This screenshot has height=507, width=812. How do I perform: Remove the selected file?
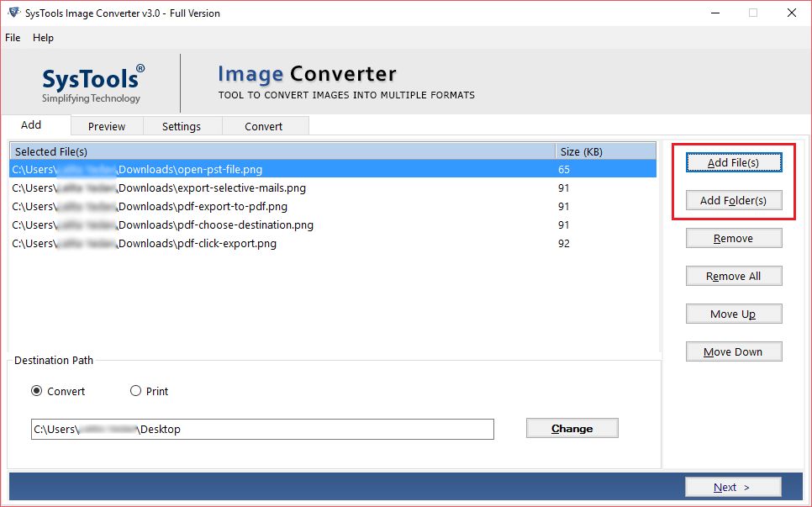[x=733, y=238]
